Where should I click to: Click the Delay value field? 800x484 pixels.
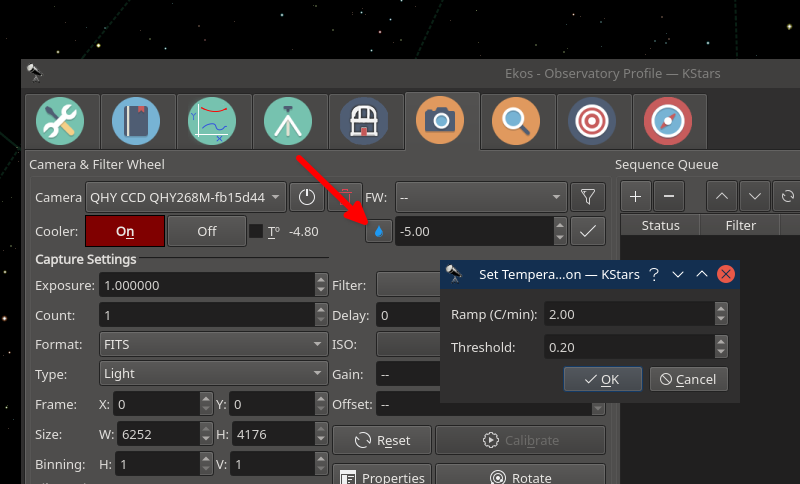pyautogui.click(x=408, y=315)
